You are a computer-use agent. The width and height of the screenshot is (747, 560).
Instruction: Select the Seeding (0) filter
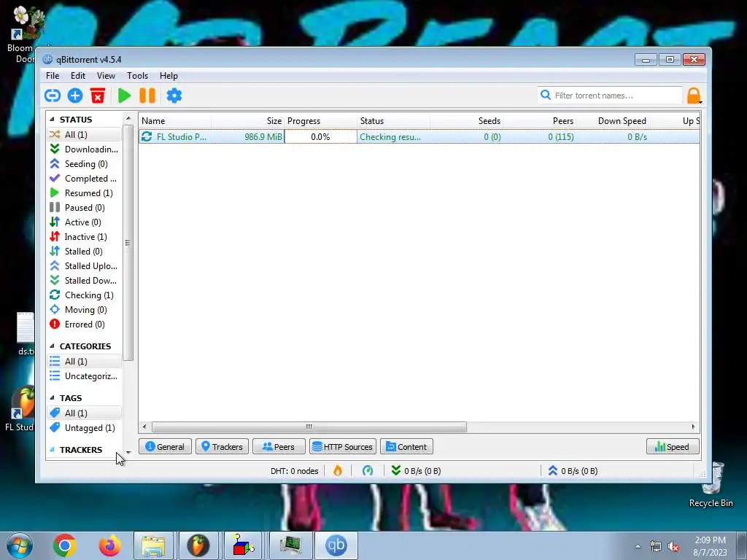85,164
